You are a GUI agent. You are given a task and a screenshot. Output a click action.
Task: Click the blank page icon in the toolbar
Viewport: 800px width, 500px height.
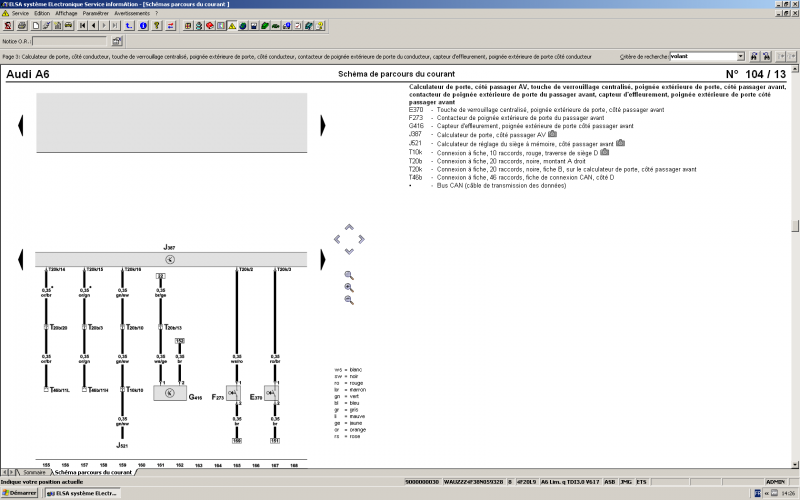click(36, 26)
